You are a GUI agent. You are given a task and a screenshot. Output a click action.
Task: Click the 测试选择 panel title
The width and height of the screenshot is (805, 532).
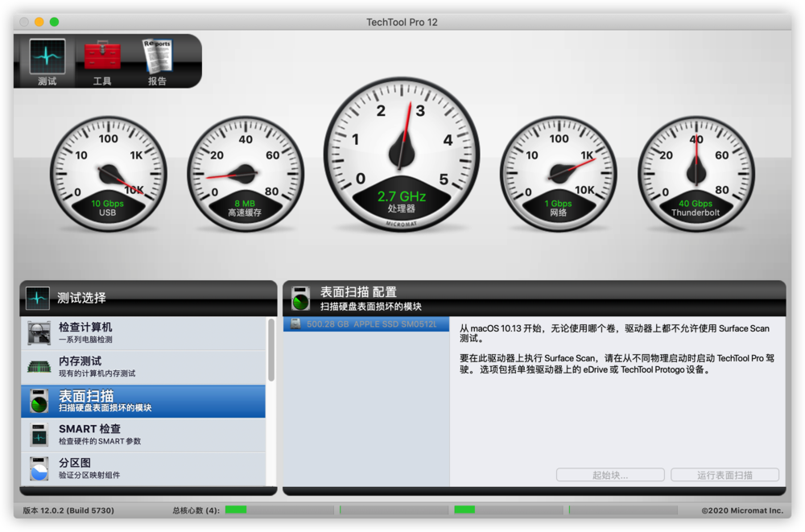(81, 298)
